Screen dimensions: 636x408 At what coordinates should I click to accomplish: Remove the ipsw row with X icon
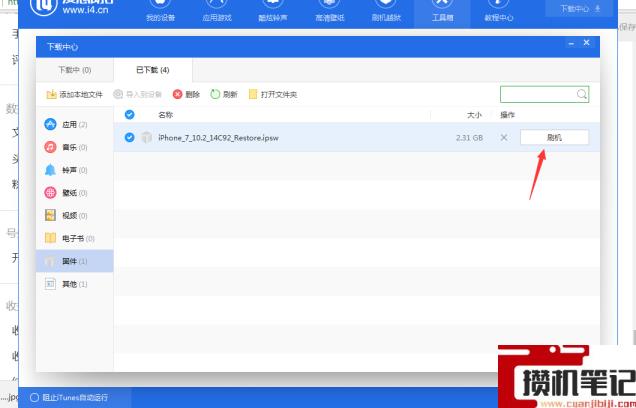click(x=504, y=137)
